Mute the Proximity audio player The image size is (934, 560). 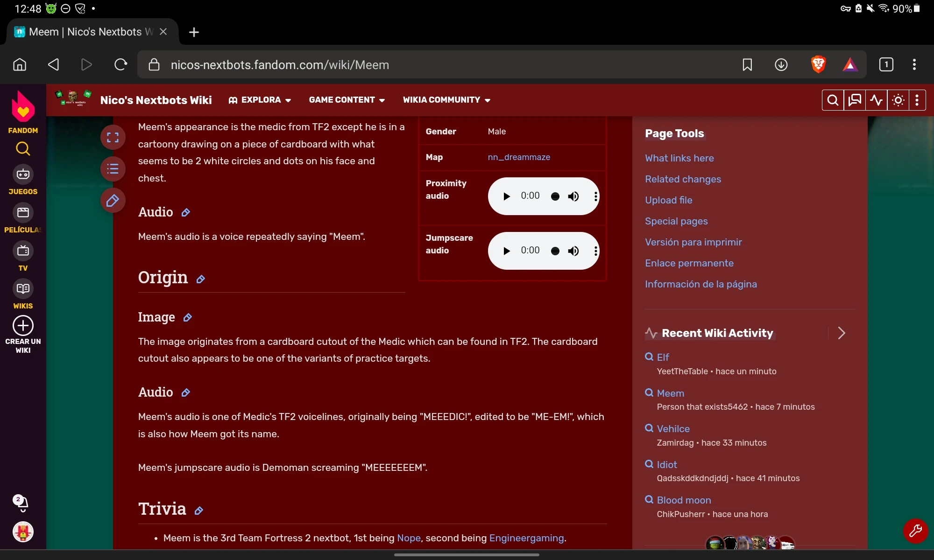click(x=573, y=196)
